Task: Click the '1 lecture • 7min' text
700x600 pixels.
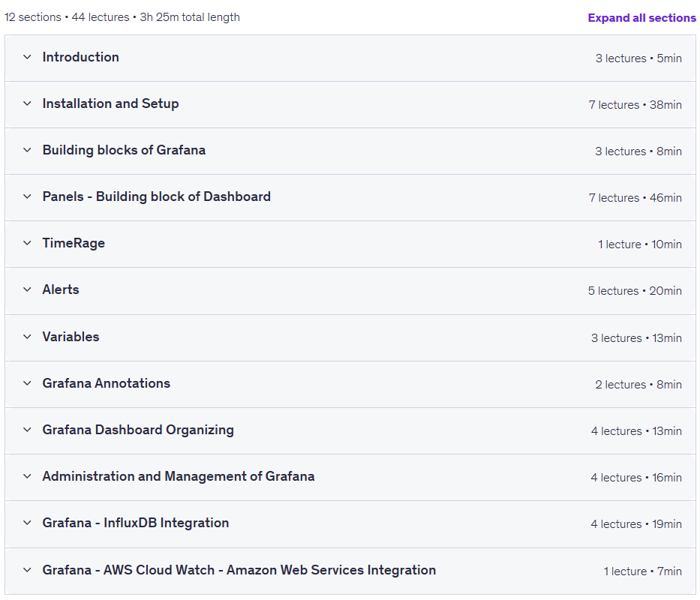Action: 643,571
